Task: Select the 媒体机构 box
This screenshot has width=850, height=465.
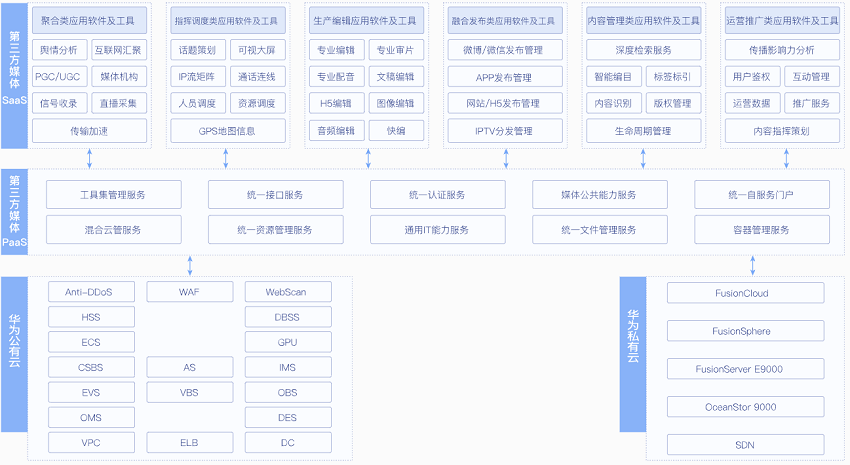Action: 119,76
